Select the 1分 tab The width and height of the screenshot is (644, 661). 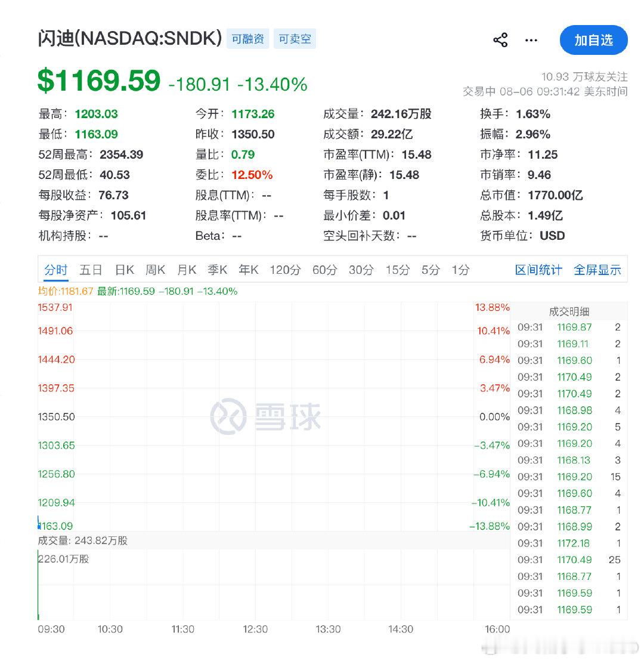click(x=460, y=270)
